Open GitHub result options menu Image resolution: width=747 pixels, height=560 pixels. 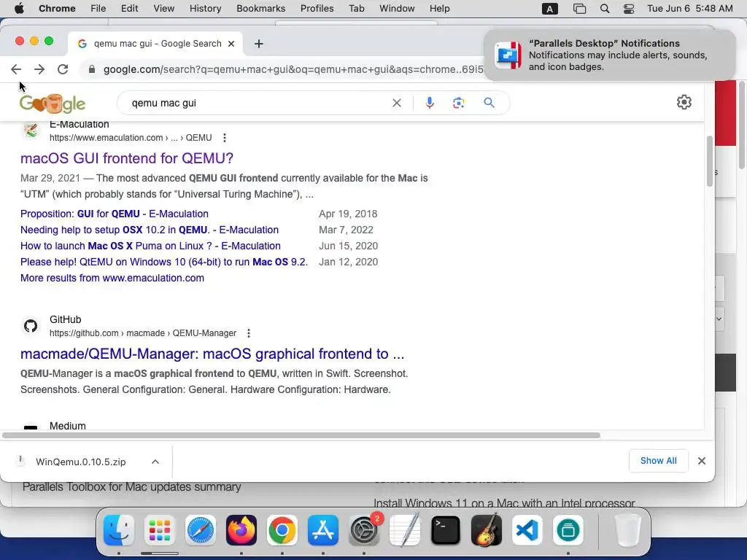(249, 333)
